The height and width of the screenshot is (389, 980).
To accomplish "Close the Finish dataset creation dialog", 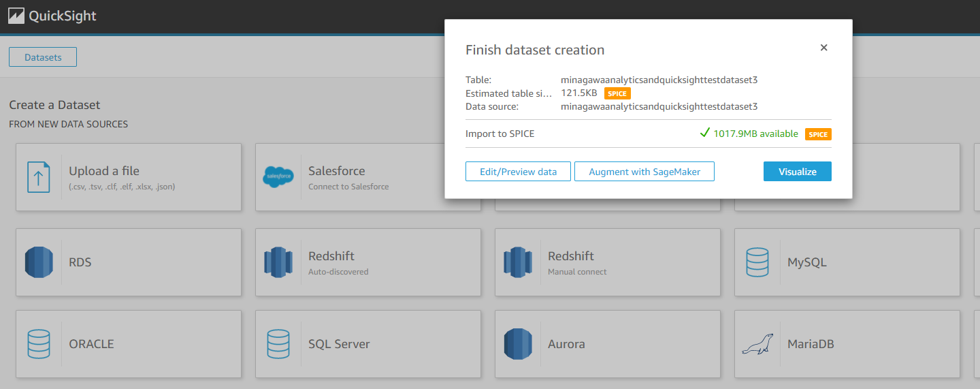I will tap(823, 48).
